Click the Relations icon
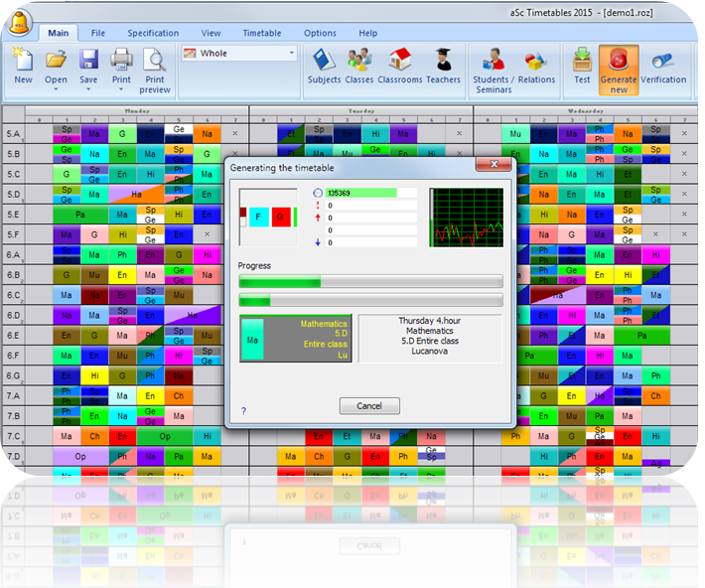The image size is (705, 588). pyautogui.click(x=536, y=66)
